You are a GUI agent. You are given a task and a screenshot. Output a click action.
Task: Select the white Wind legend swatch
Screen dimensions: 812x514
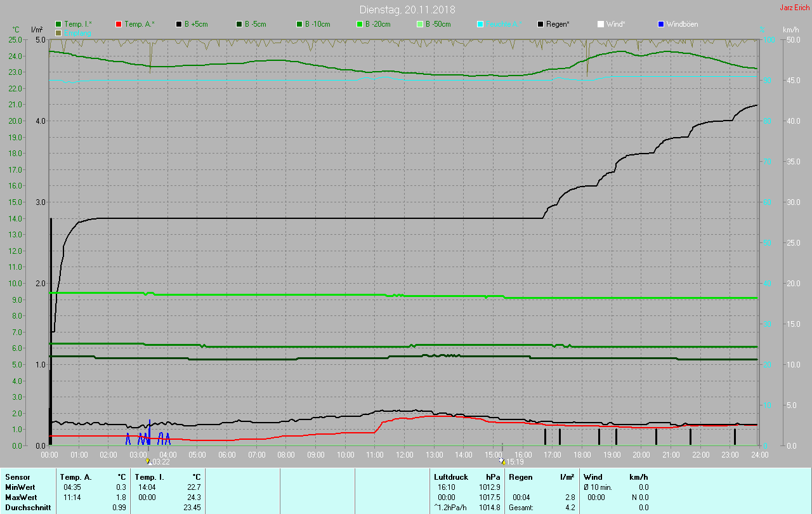point(601,24)
